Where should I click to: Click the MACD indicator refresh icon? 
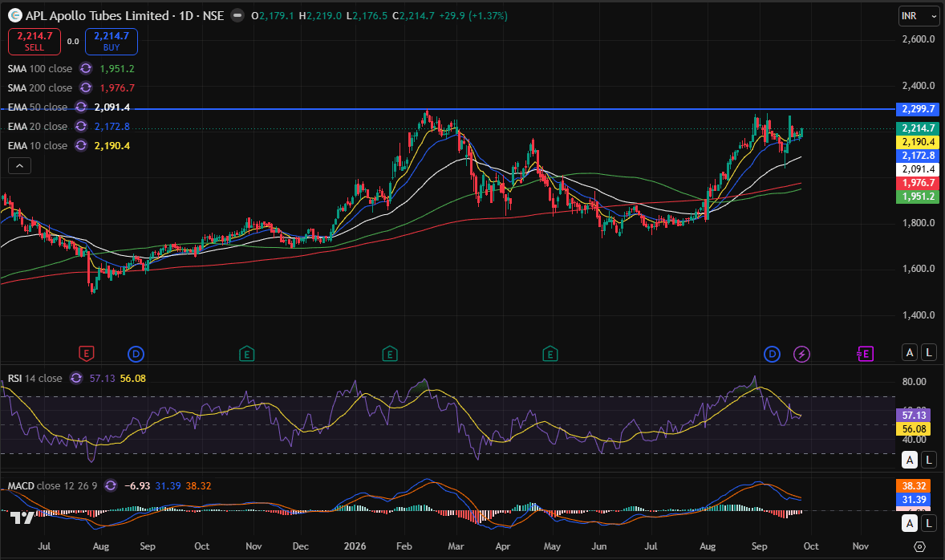(x=110, y=486)
